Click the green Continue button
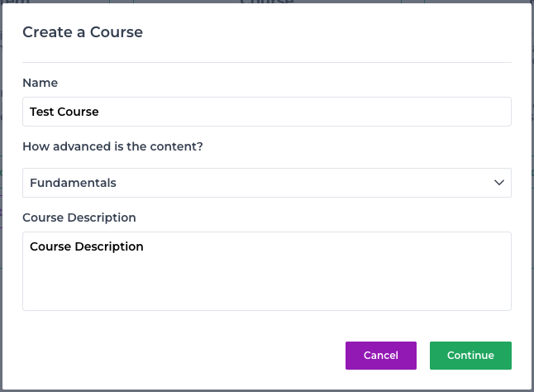The image size is (534, 392). point(470,356)
